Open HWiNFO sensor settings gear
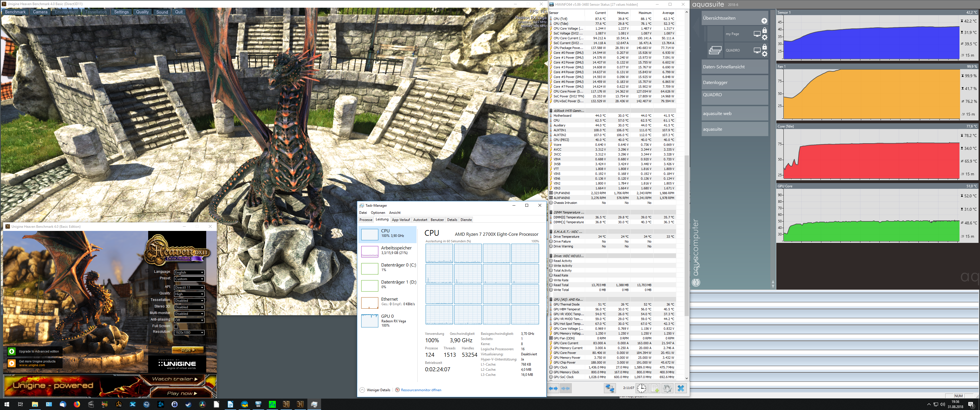The width and height of the screenshot is (980, 410). coord(667,388)
